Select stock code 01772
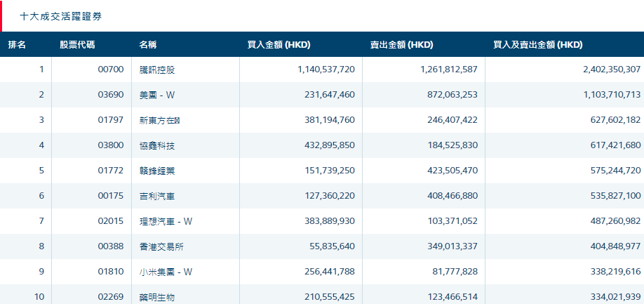Viewport: 644px width, 304px height. (111, 171)
